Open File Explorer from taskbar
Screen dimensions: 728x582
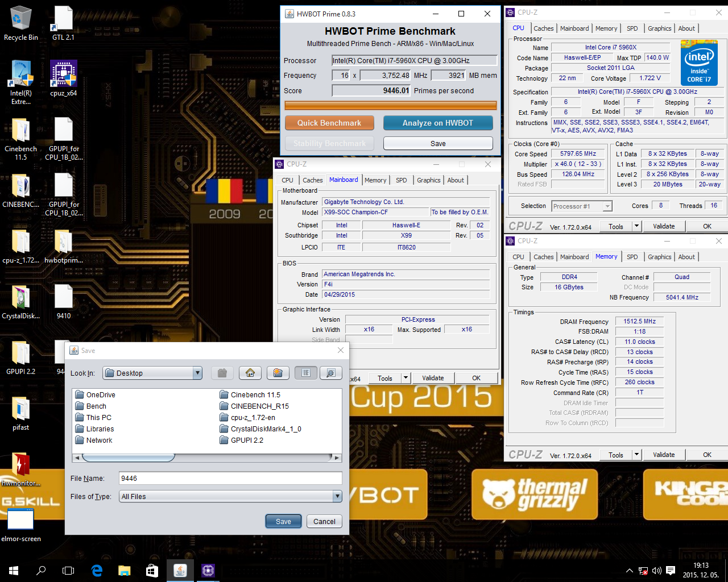124,570
